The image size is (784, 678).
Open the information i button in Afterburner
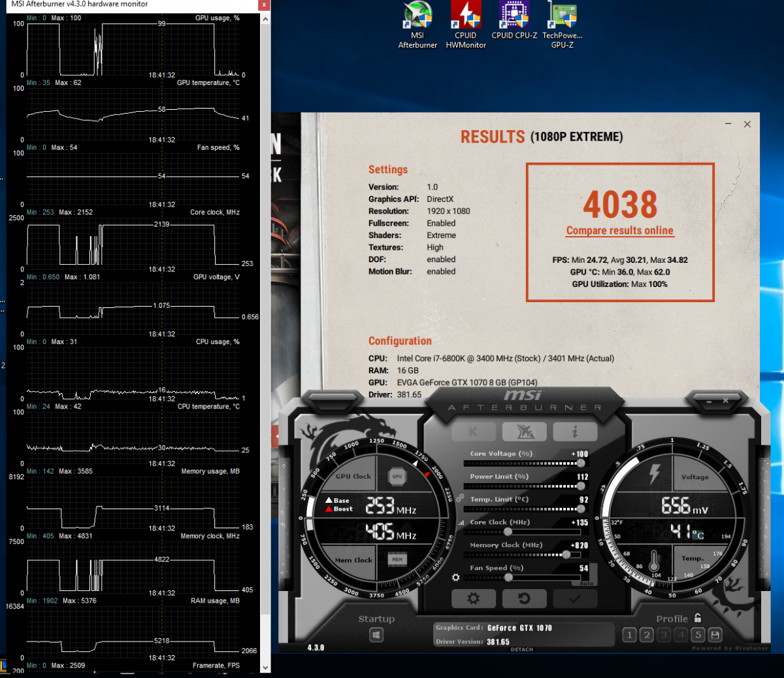pyautogui.click(x=574, y=432)
